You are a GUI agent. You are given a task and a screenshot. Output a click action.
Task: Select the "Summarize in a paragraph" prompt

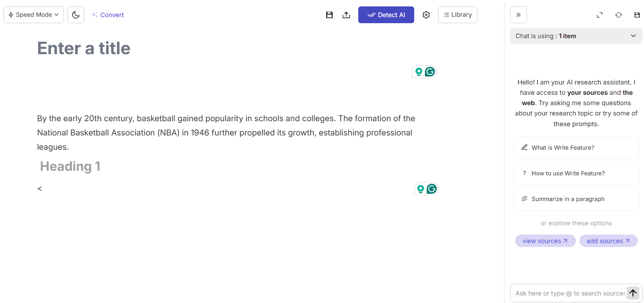click(x=576, y=199)
